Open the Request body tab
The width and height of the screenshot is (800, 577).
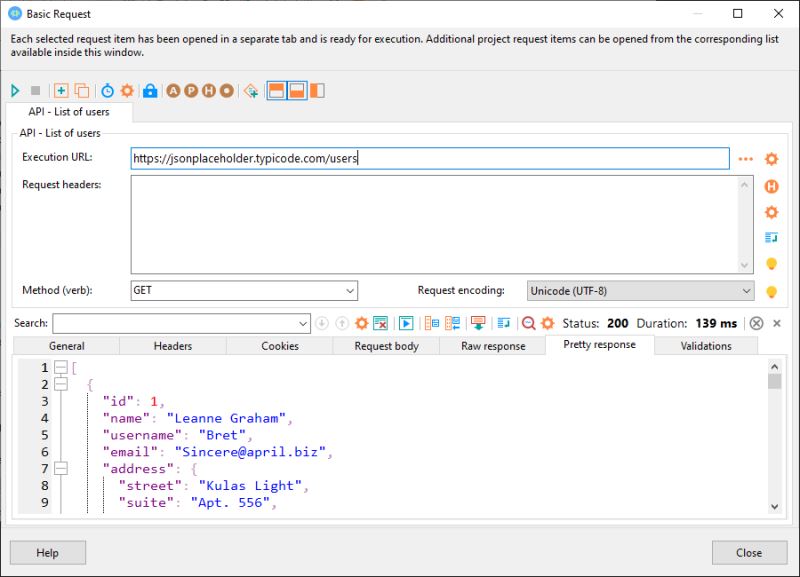[386, 346]
